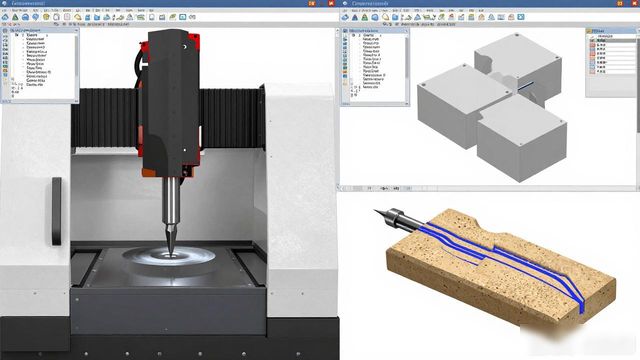Click the blue square X icon ending right toolbar
This screenshot has width=640, height=360.
(x=521, y=17)
